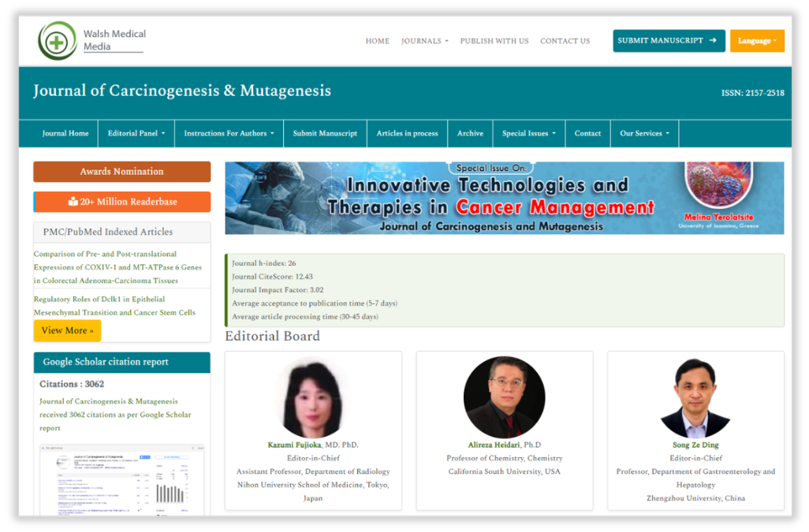Click the Special Issue cancer management banner
Screen dimensions: 809x532
(504, 198)
